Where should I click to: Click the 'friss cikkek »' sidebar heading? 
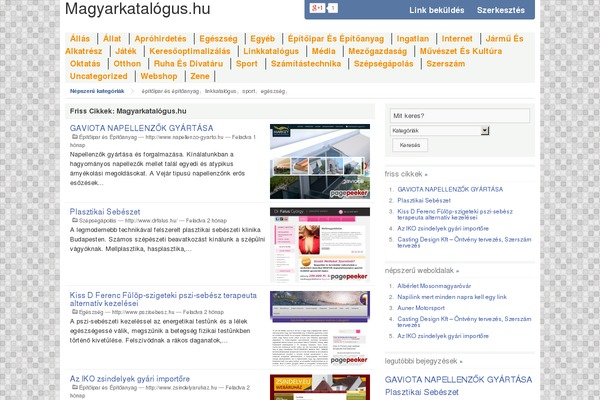click(406, 174)
